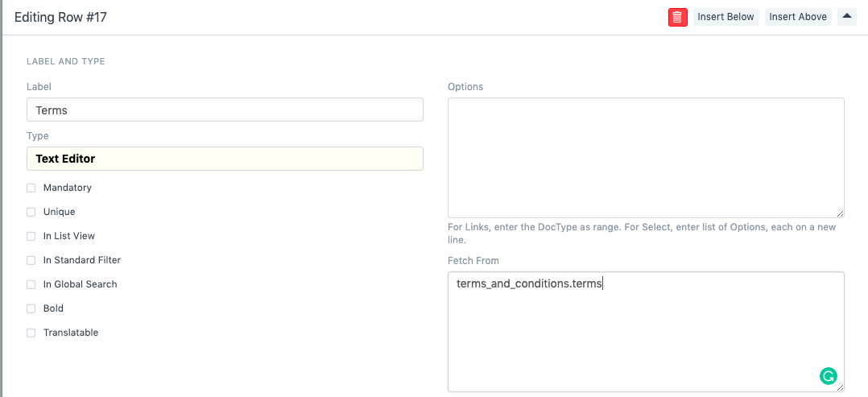This screenshot has width=868, height=397.
Task: Check the In Standard Filter option
Action: click(31, 260)
